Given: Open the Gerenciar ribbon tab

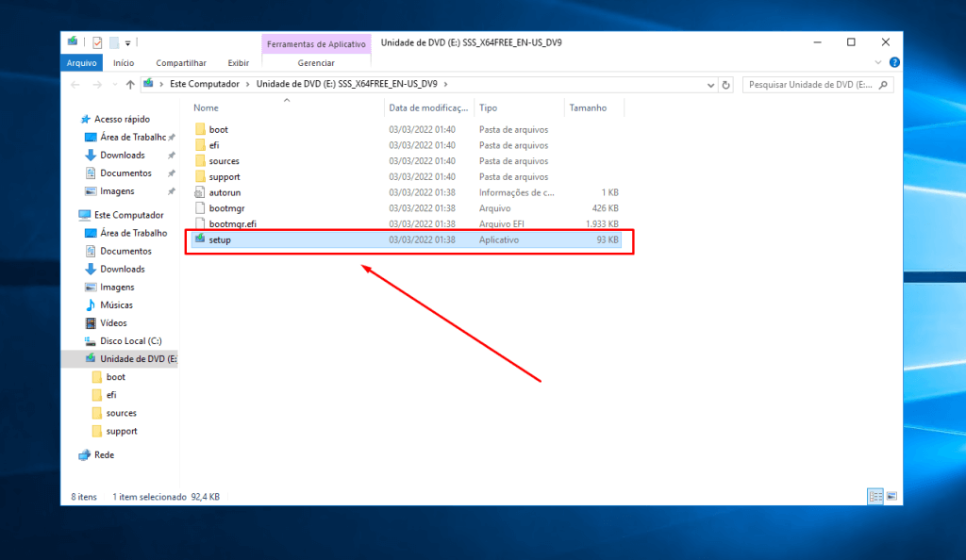Looking at the screenshot, I should tap(316, 63).
